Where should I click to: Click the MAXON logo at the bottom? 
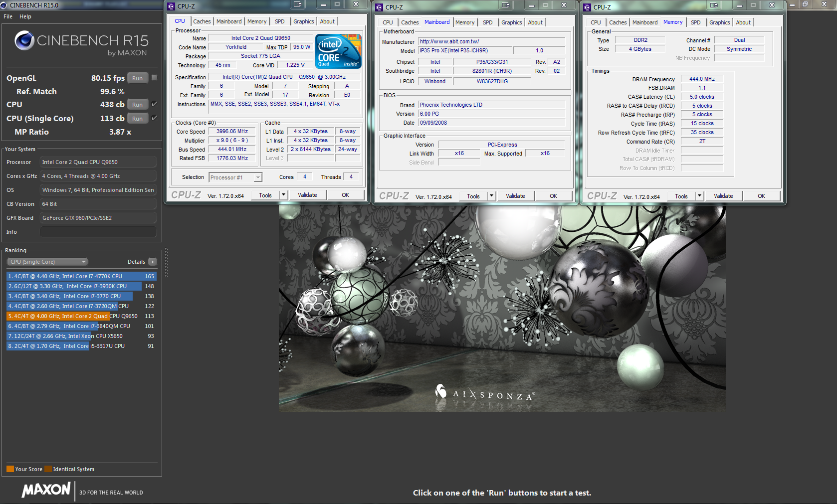[46, 490]
